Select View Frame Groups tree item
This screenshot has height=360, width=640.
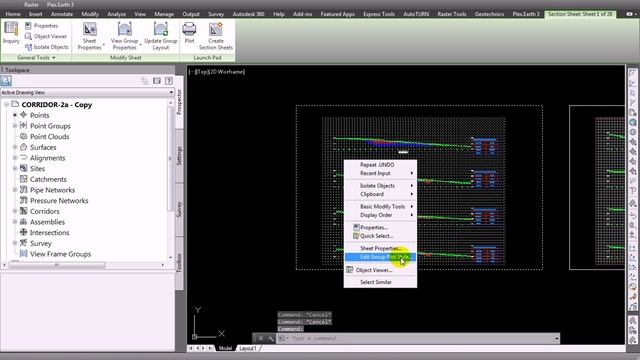60,254
